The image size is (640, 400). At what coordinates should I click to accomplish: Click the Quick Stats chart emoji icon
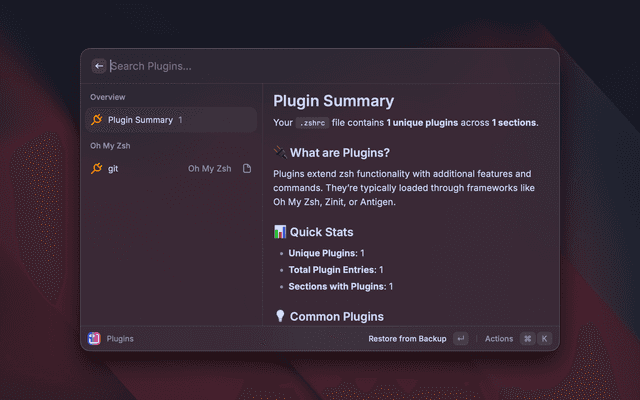click(280, 232)
